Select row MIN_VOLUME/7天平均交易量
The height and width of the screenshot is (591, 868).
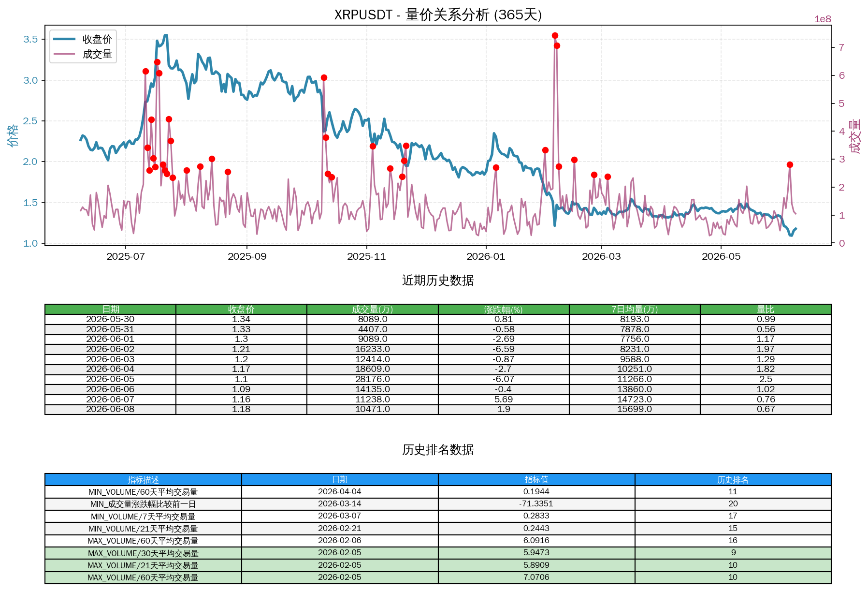point(438,517)
